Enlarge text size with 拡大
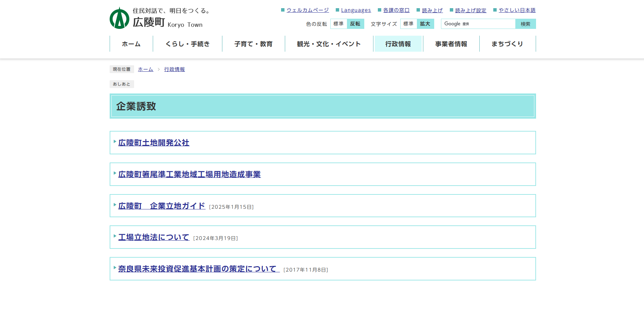The height and width of the screenshot is (309, 644). point(425,24)
